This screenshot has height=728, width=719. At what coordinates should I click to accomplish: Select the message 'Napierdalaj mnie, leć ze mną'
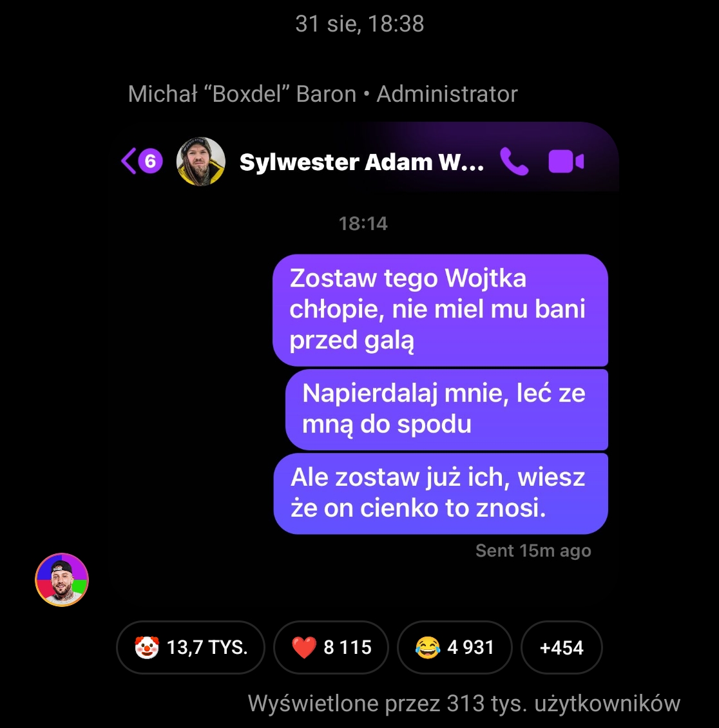pos(446,410)
